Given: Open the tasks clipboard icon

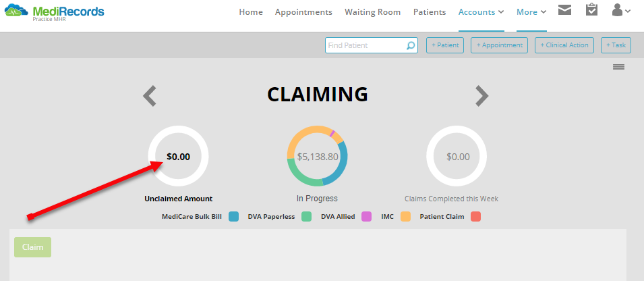Looking at the screenshot, I should tap(591, 10).
